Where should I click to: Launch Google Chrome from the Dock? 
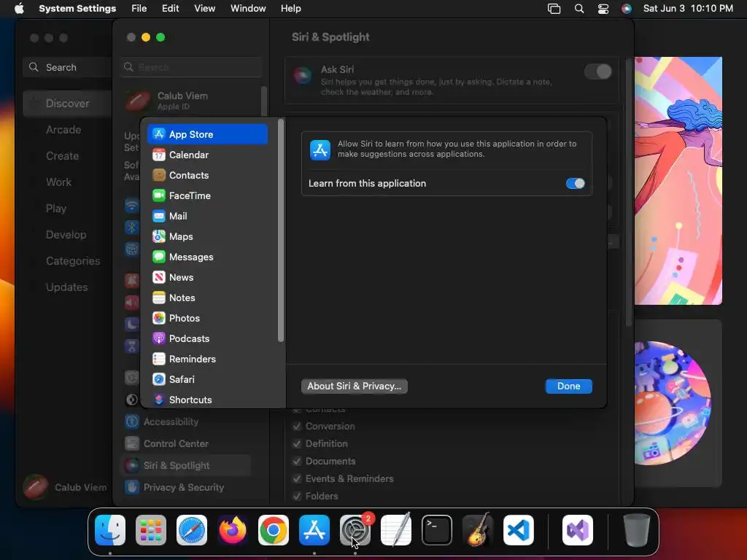(274, 530)
